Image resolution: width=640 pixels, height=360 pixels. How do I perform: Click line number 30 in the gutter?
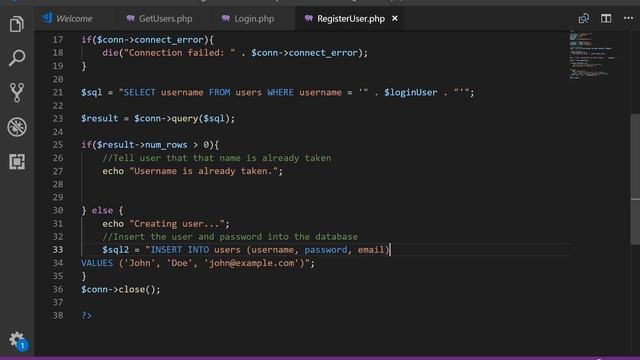pyautogui.click(x=58, y=210)
